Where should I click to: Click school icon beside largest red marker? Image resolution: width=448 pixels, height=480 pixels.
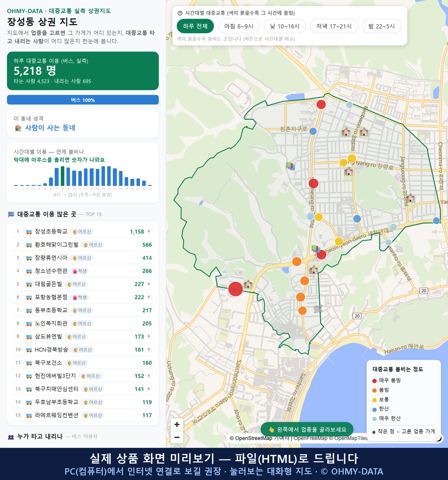(248, 284)
